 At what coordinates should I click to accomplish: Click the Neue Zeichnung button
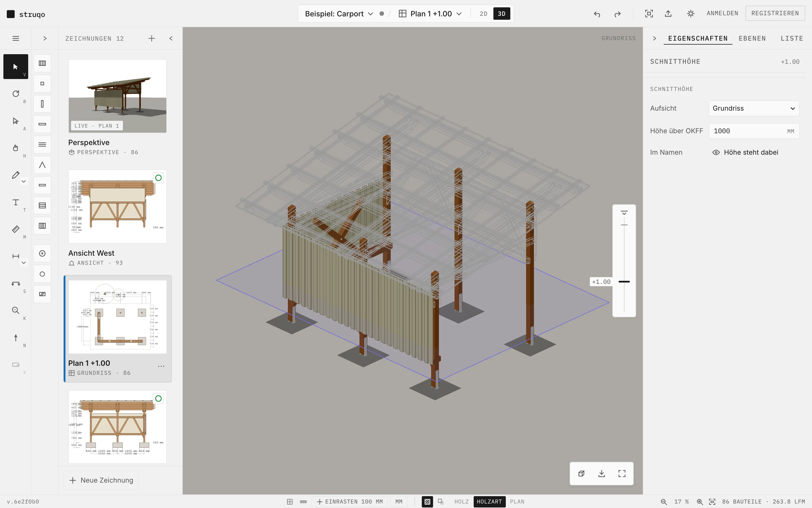point(101,480)
